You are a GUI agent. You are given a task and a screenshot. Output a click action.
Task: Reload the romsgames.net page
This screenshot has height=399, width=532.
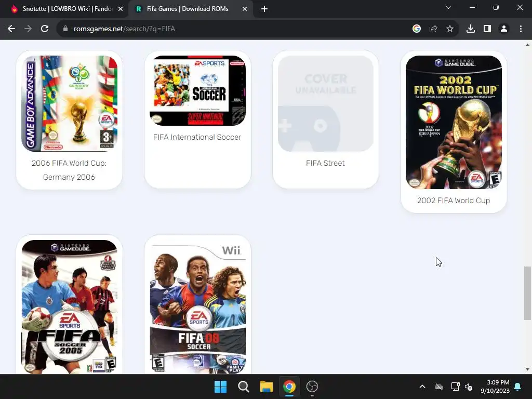[45, 29]
